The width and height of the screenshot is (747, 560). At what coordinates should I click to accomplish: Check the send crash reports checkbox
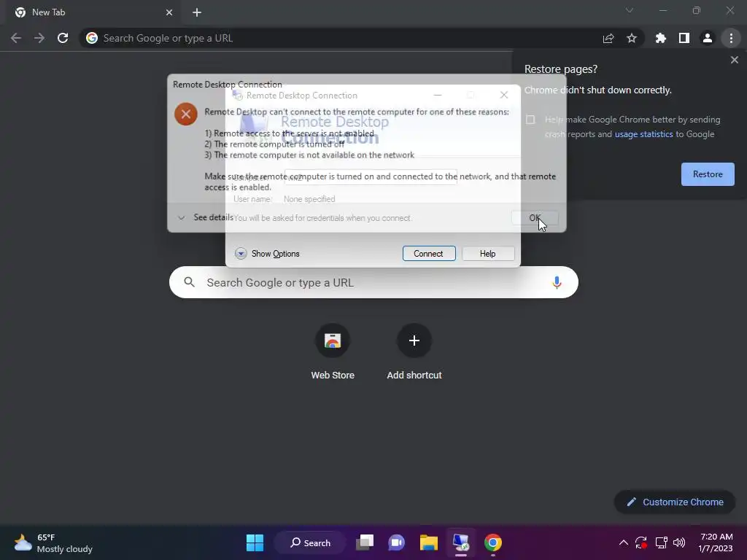click(x=530, y=120)
